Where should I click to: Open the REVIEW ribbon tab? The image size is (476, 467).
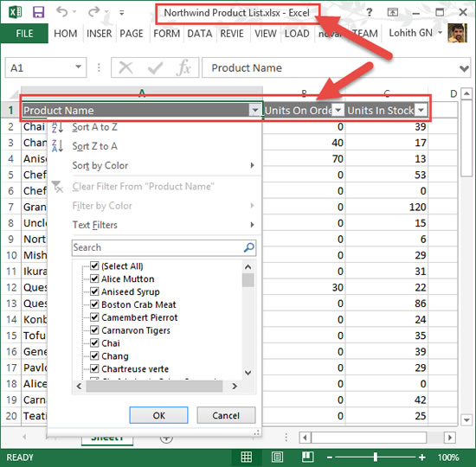[x=232, y=34]
